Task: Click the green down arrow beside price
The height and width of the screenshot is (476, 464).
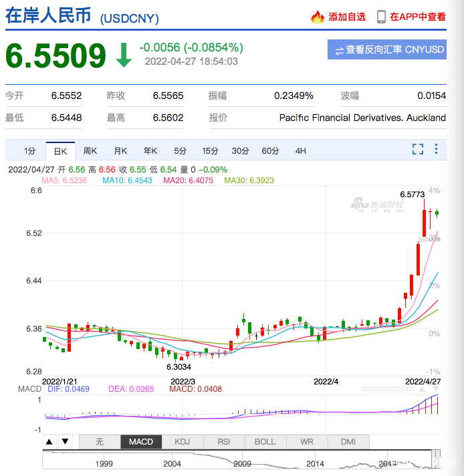Action: (124, 55)
